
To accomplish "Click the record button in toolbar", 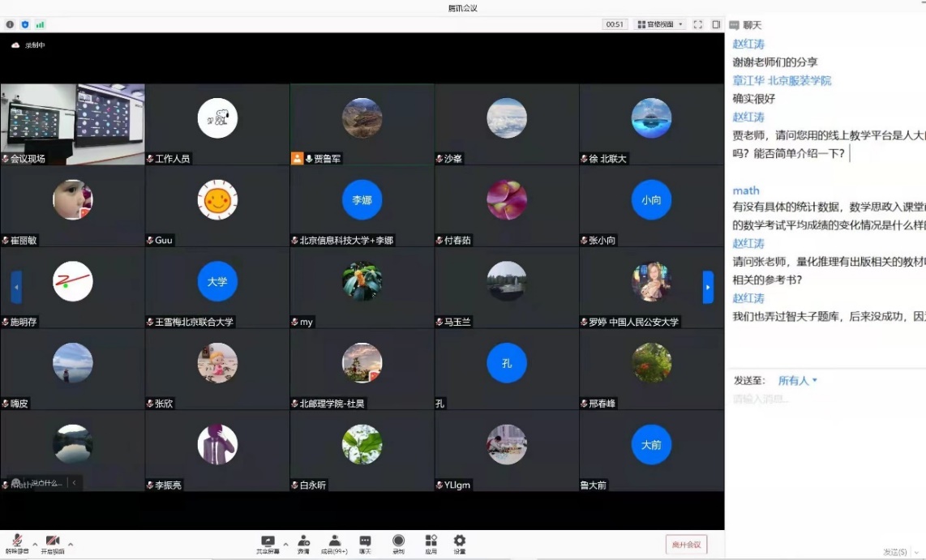I will pyautogui.click(x=398, y=541).
